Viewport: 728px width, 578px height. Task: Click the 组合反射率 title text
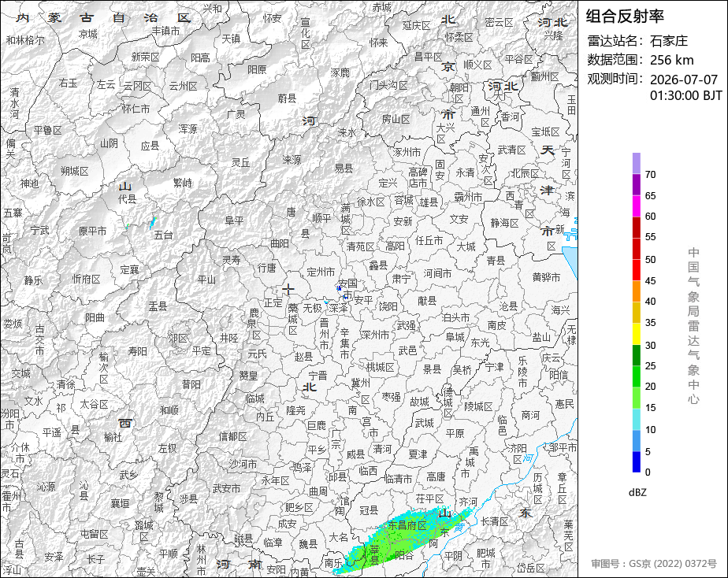tap(625, 17)
